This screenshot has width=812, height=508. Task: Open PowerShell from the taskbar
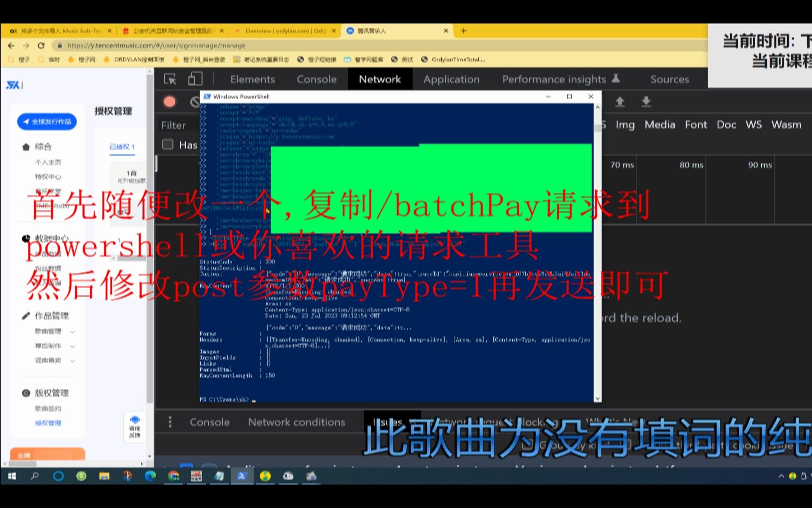pos(242,476)
